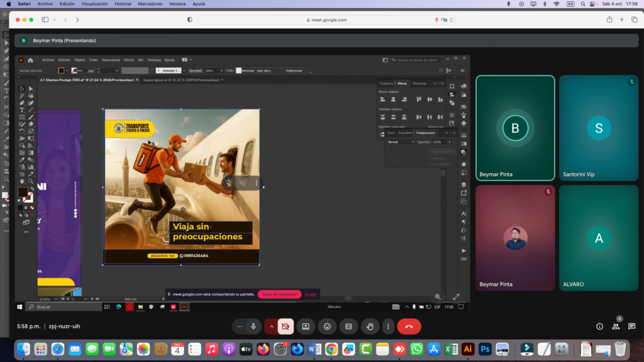The height and width of the screenshot is (362, 644).
Task: Raise hand in Google Meet
Action: click(x=370, y=326)
